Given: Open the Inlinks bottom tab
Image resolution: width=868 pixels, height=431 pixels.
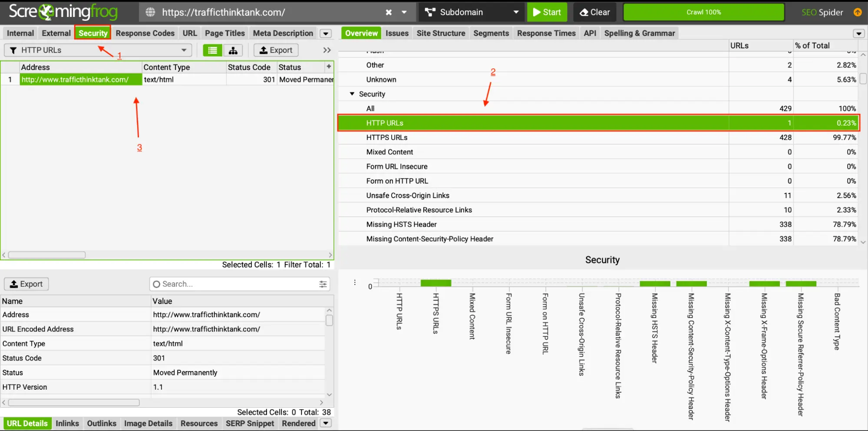Looking at the screenshot, I should click(x=67, y=423).
